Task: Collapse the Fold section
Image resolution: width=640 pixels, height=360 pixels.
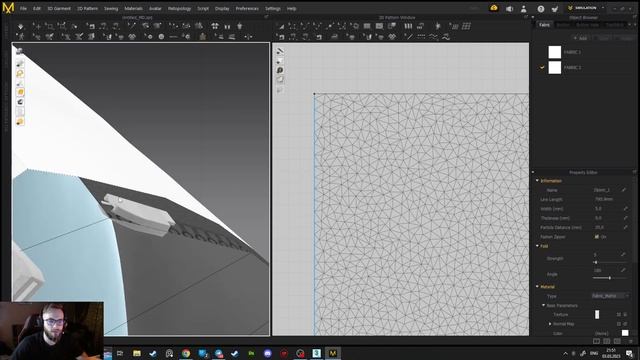Action: pyautogui.click(x=538, y=246)
